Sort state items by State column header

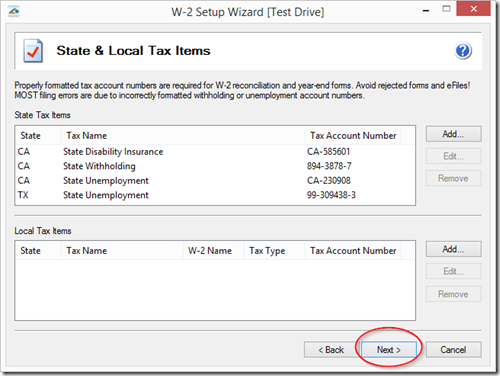pos(39,136)
